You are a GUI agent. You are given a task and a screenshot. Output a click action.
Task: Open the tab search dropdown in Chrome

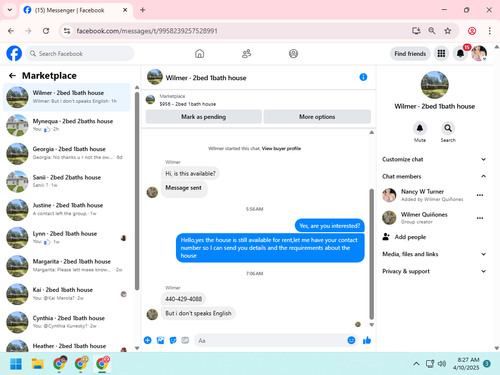coord(10,10)
